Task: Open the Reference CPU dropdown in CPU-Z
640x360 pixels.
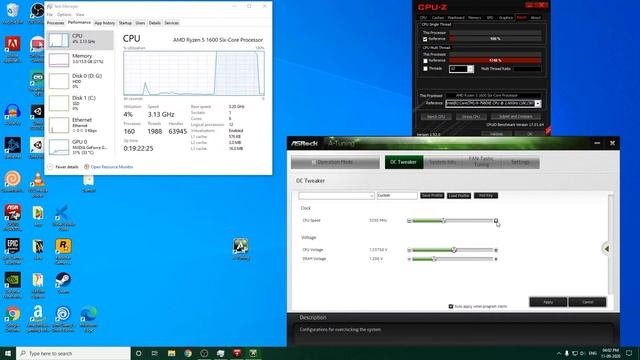Action: click(x=538, y=104)
